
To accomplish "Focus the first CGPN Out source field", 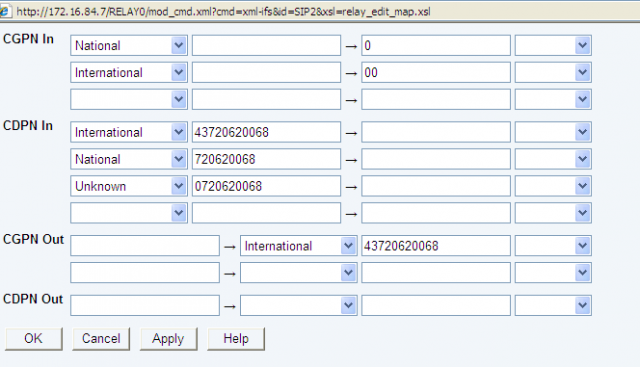I will tap(145, 246).
